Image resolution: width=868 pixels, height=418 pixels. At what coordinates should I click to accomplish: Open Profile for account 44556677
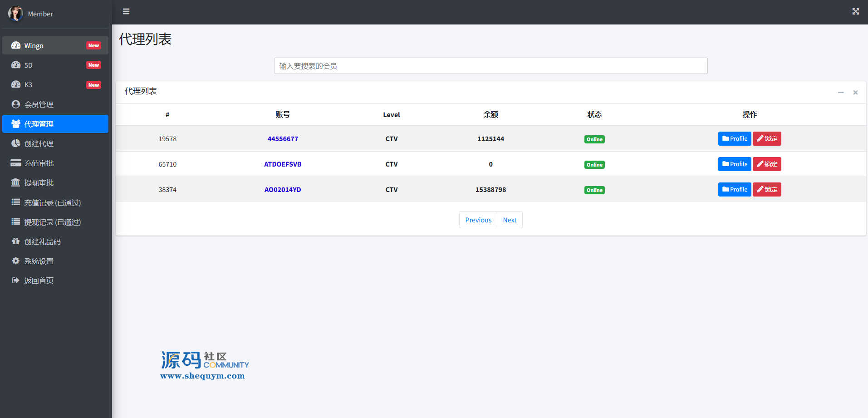[x=734, y=139]
